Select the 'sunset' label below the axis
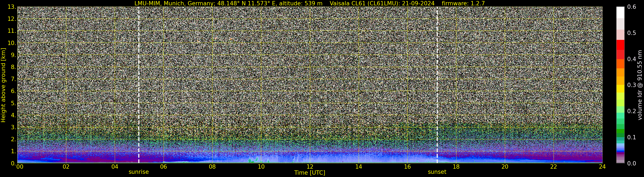The width and height of the screenshot is (644, 177). 437,172
